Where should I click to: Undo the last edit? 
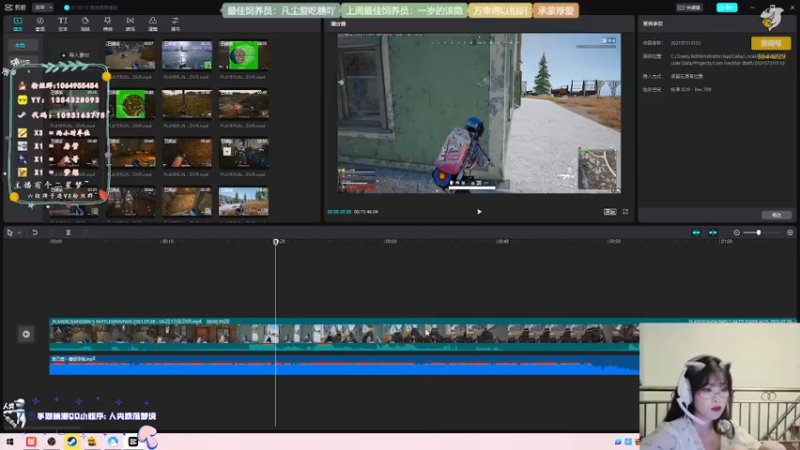click(x=35, y=233)
